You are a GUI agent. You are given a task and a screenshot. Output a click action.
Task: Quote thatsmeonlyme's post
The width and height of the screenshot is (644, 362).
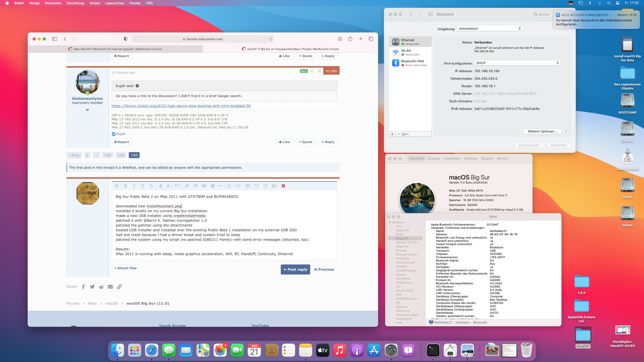coord(306,142)
